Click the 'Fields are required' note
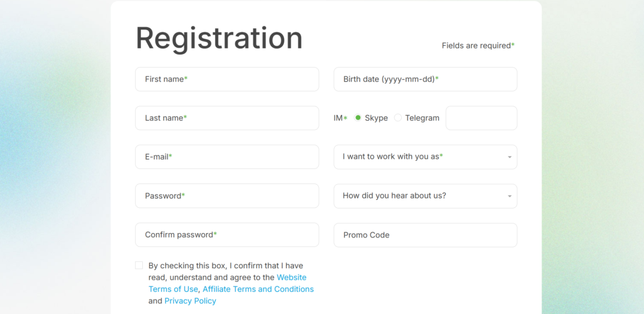 (x=478, y=45)
